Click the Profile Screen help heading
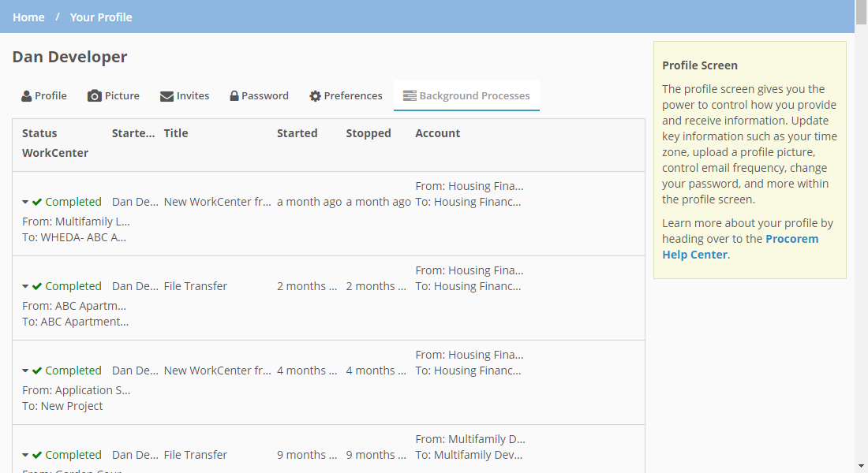 point(700,65)
